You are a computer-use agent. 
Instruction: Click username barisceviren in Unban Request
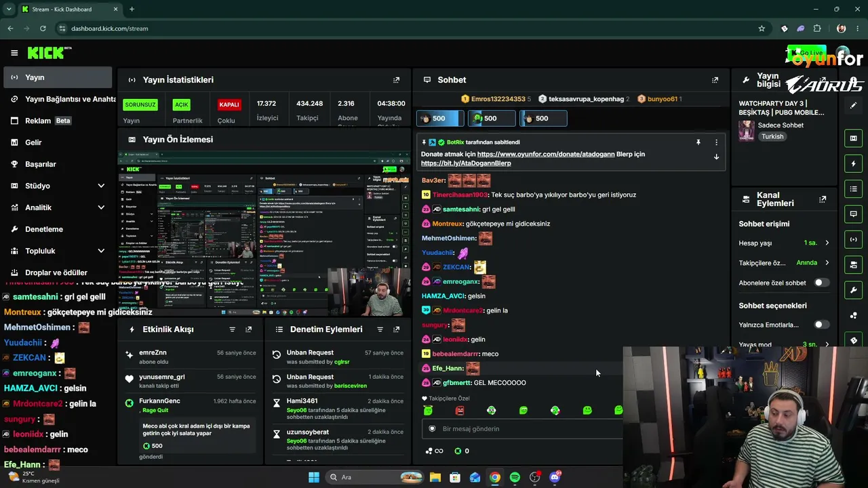coord(351,386)
